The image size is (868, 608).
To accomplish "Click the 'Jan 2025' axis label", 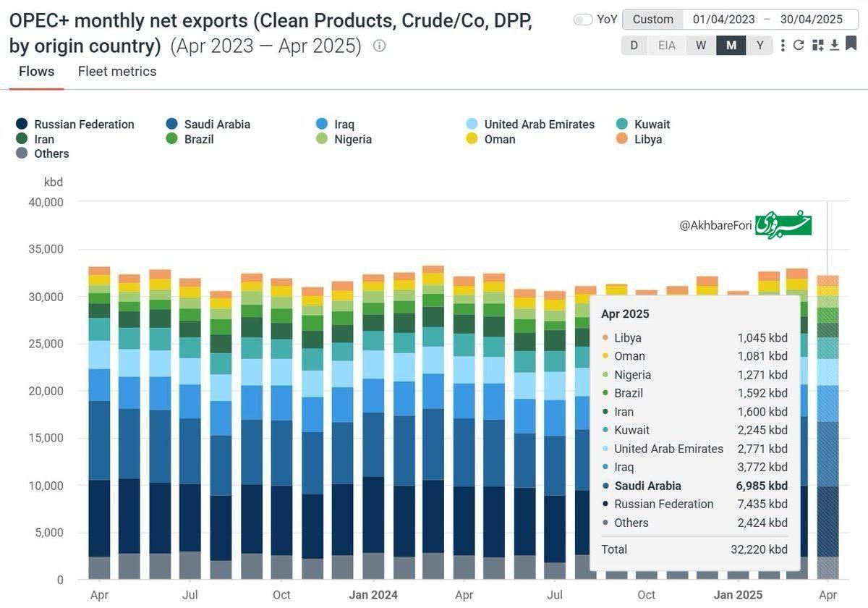I will [x=738, y=595].
